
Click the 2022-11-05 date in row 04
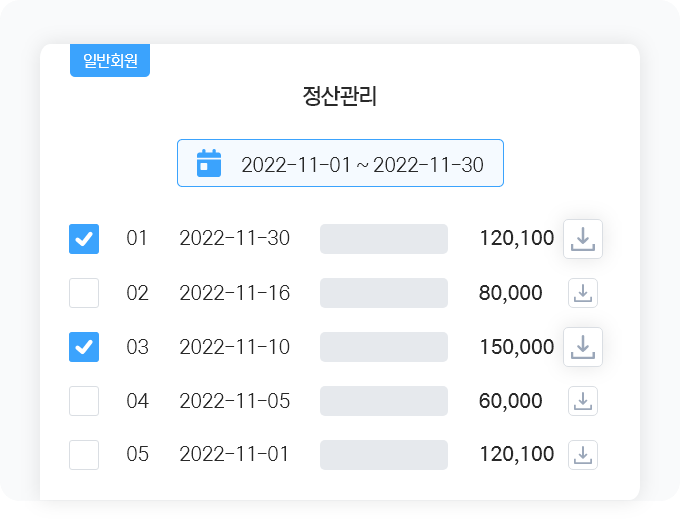[x=235, y=401]
